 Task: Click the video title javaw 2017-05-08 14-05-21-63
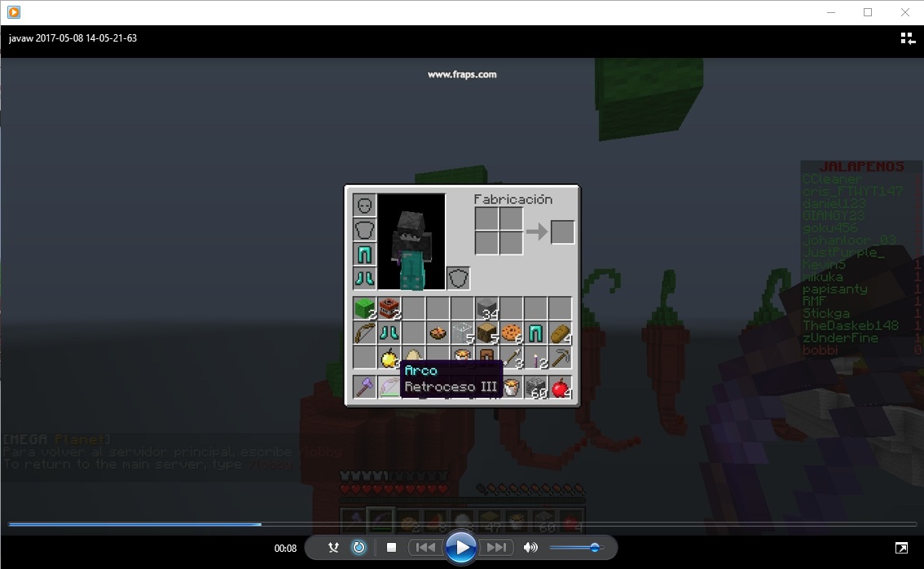[x=73, y=38]
